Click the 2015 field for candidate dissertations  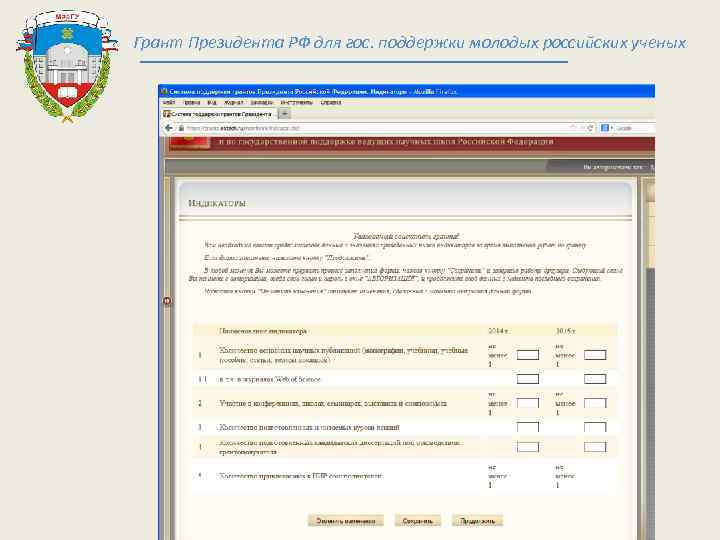595,447
